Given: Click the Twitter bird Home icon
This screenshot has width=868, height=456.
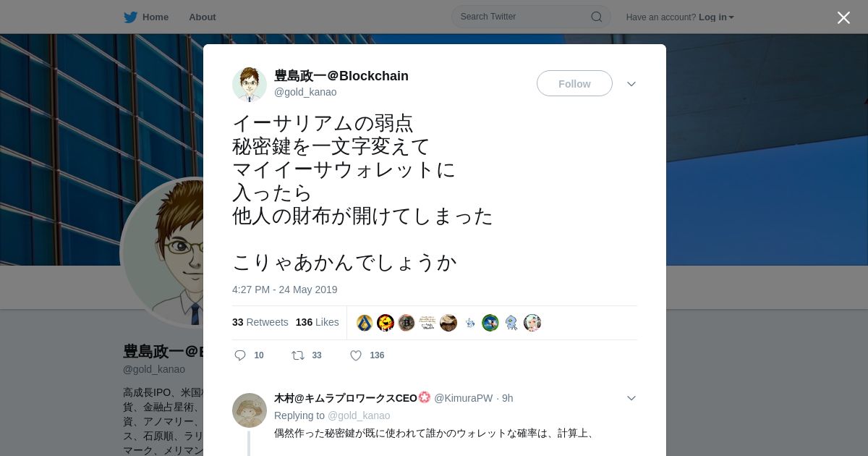Looking at the screenshot, I should [x=130, y=17].
